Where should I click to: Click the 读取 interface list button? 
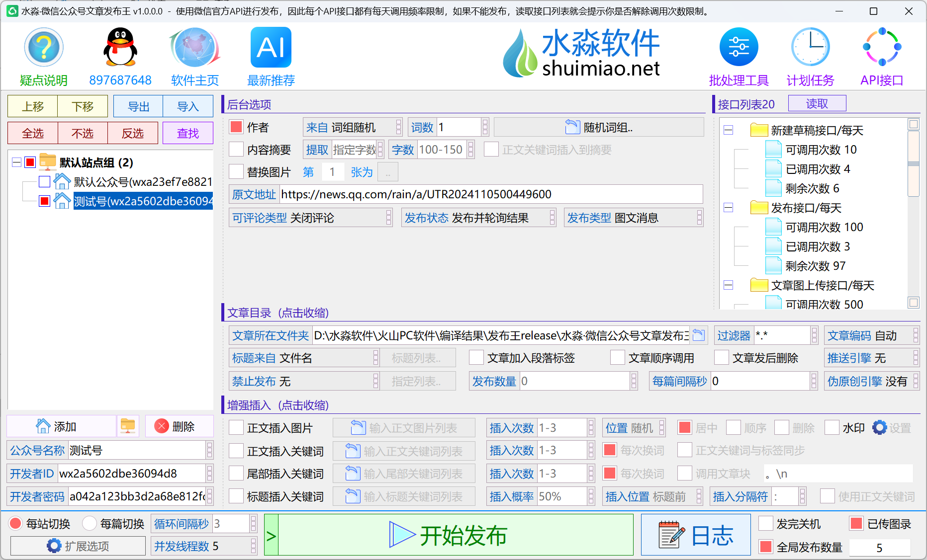817,103
